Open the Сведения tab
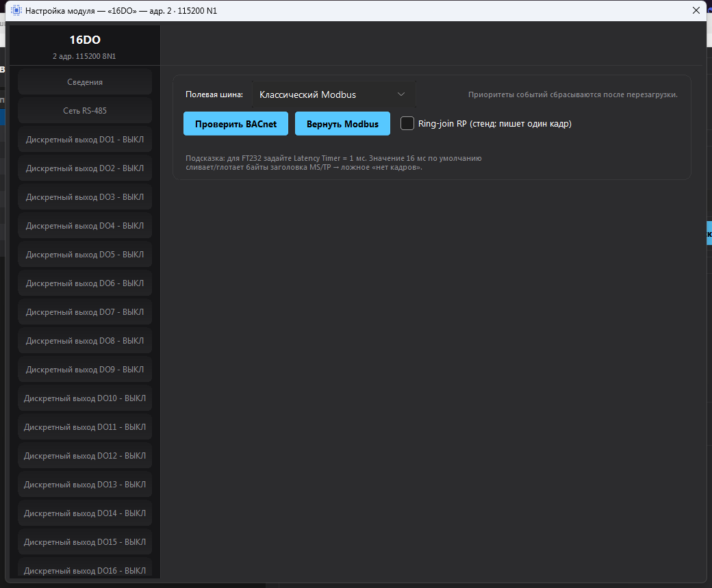 (x=85, y=82)
